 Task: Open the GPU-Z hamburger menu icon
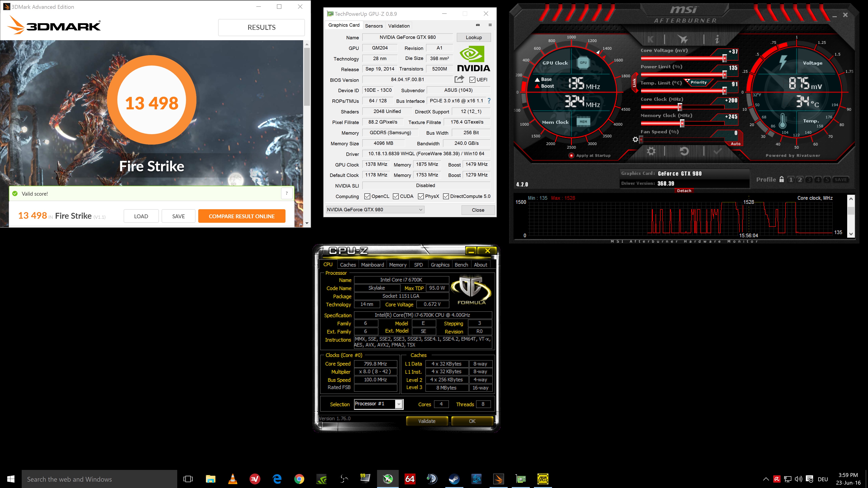[490, 25]
